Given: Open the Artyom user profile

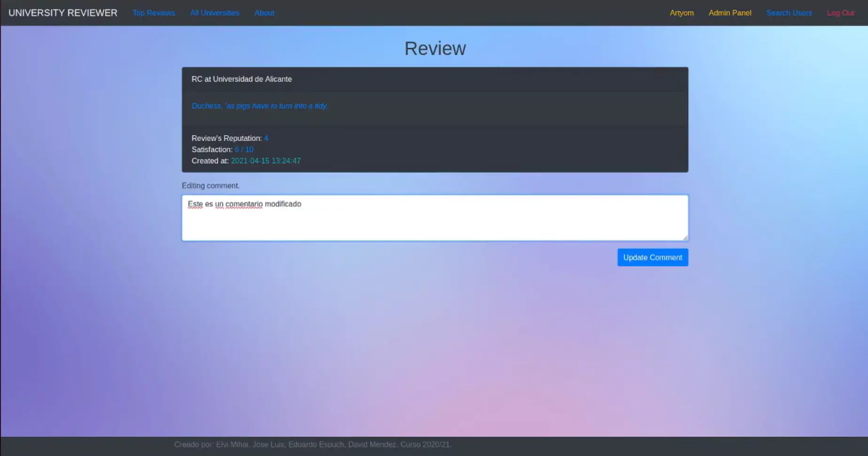Looking at the screenshot, I should [681, 13].
